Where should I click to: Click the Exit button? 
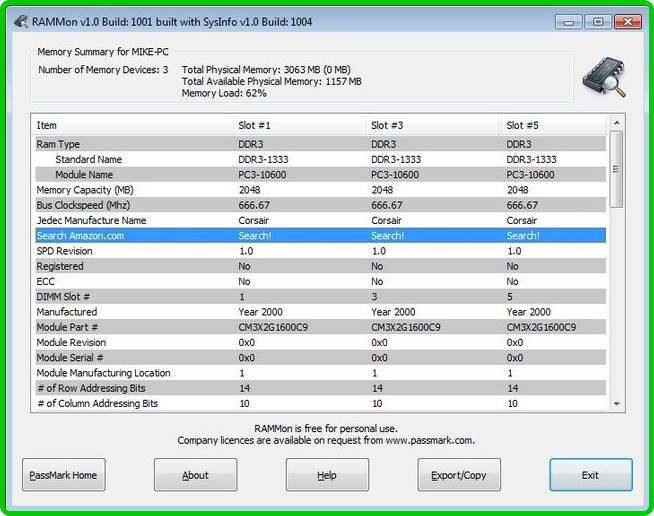coord(591,475)
